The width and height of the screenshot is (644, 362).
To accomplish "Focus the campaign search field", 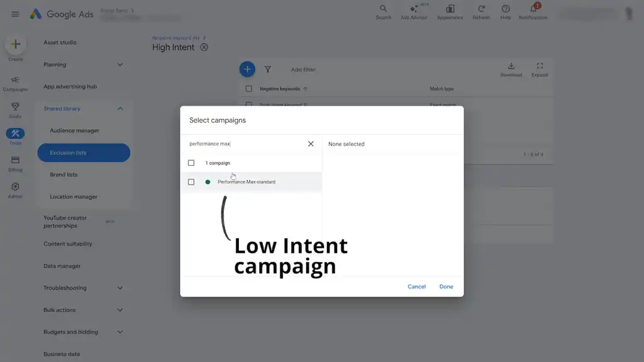I will point(247,144).
